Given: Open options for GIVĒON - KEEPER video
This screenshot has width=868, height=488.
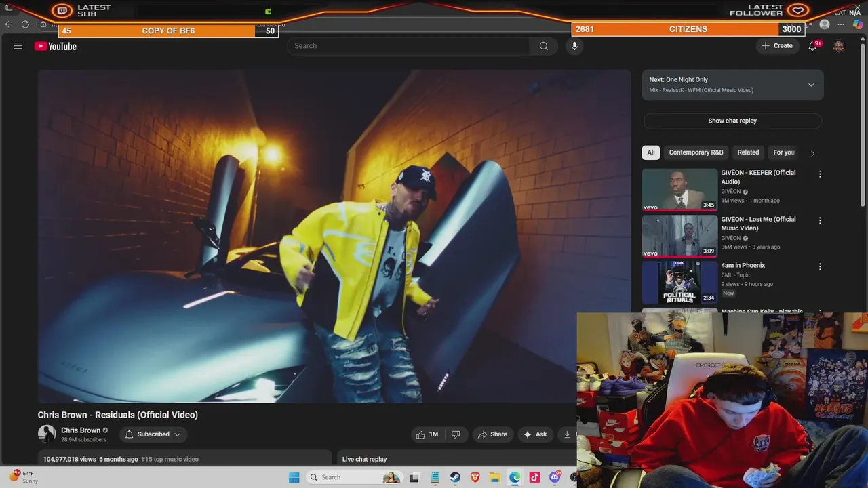Looking at the screenshot, I should tap(820, 174).
